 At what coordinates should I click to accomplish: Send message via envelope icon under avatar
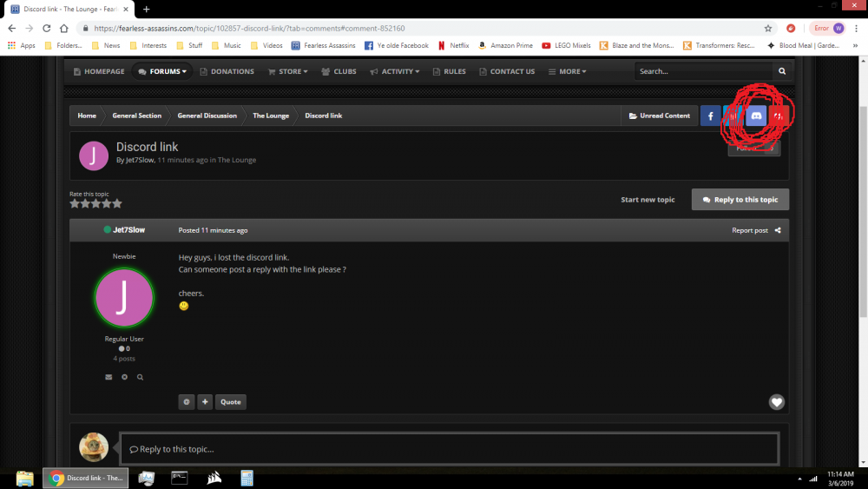coord(108,377)
